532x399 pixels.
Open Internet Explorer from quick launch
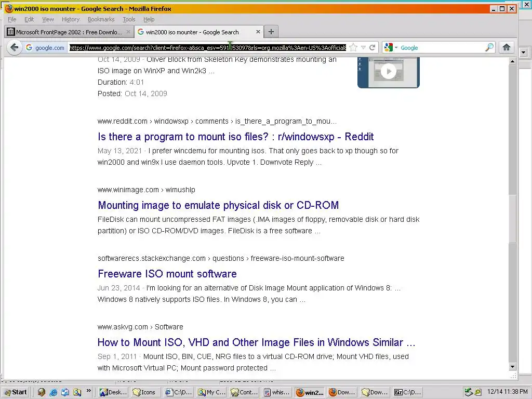pyautogui.click(x=54, y=392)
